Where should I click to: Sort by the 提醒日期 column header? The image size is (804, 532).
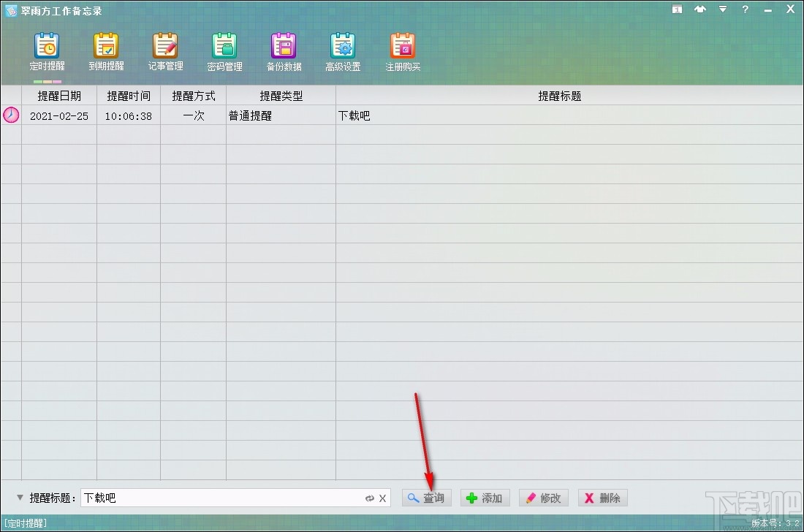(59, 96)
